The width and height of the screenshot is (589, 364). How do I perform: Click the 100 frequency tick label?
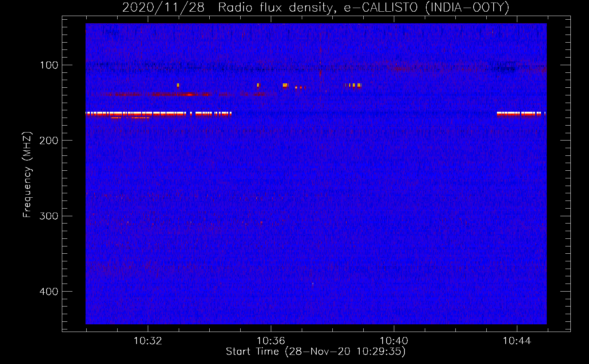click(49, 65)
